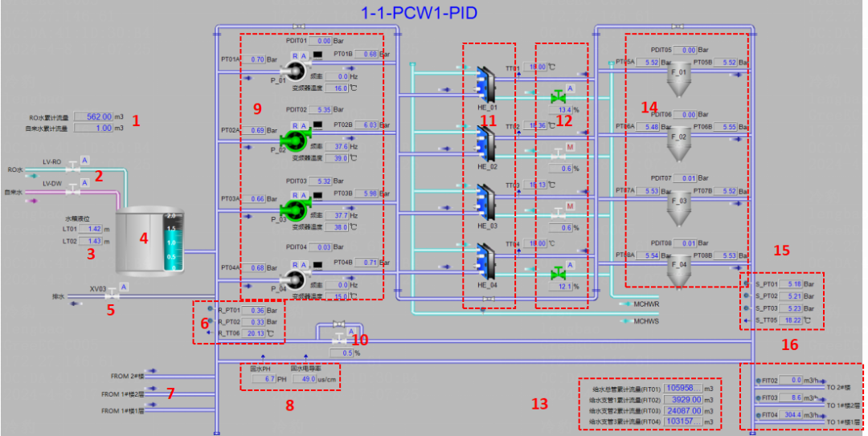Click the white control valve after HE_03
868x436 pixels.
559,214
